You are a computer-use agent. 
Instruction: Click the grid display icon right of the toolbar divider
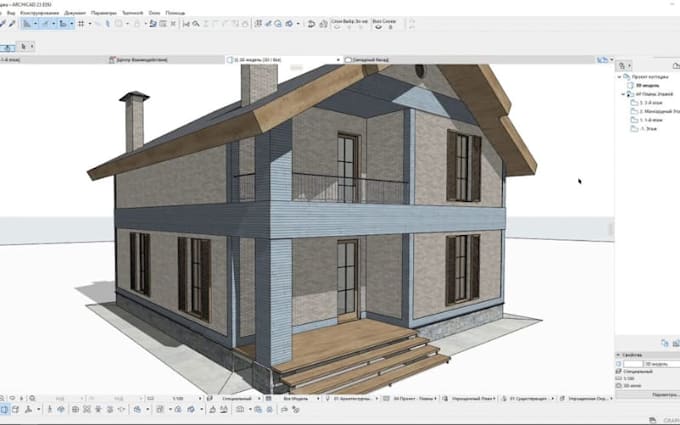[x=258, y=24]
